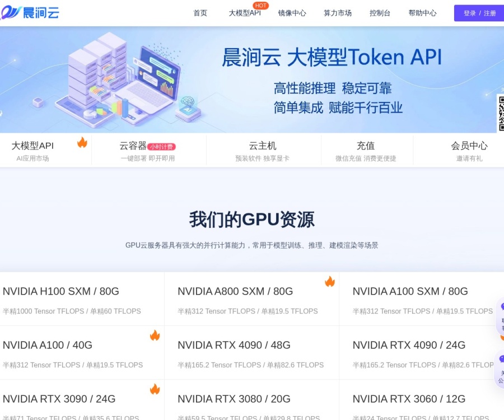
Task: Click the 晨涧云 大模型Token API banner title
Action: click(x=332, y=58)
